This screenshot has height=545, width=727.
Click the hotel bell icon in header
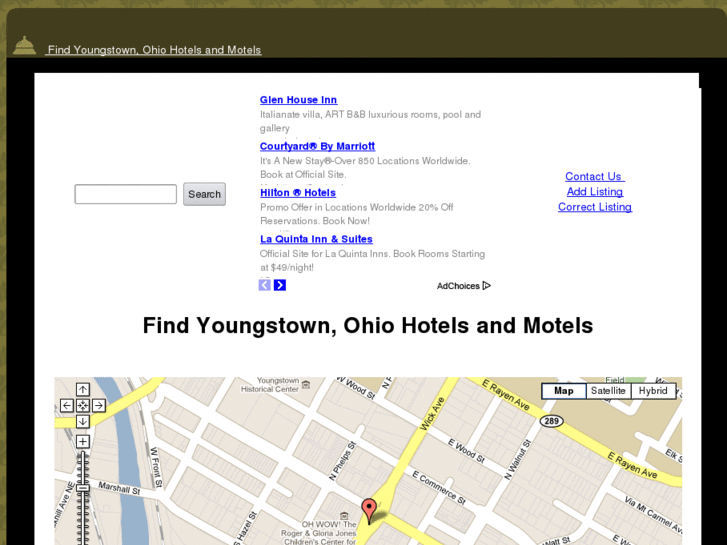pyautogui.click(x=24, y=46)
